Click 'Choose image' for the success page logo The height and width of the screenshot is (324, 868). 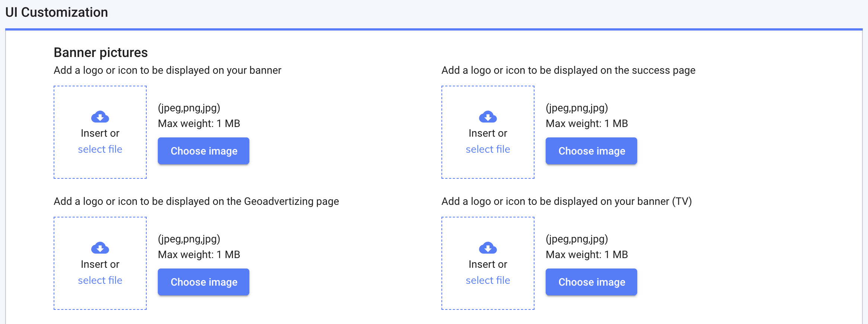[x=591, y=151]
